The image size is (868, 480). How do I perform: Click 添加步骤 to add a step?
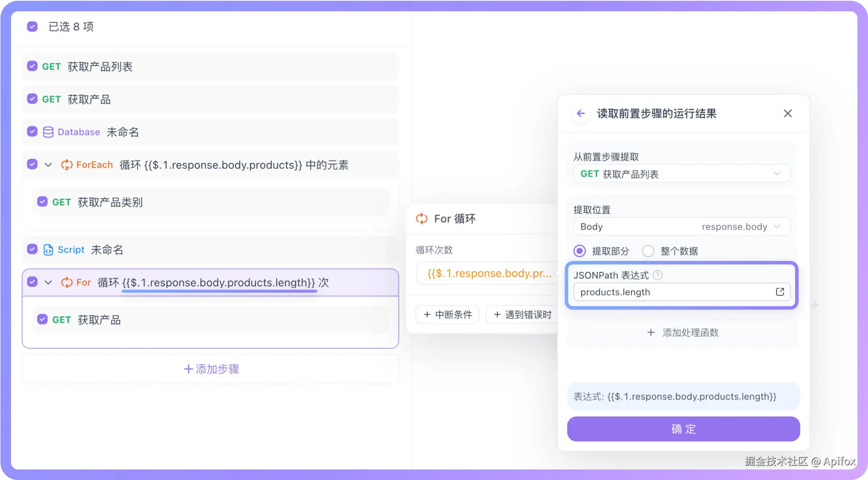click(x=211, y=369)
